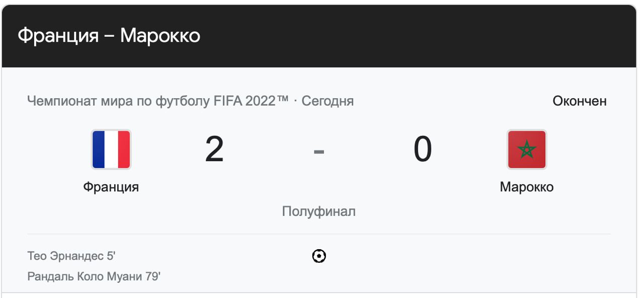Click Morocco's score of 0

pos(423,150)
